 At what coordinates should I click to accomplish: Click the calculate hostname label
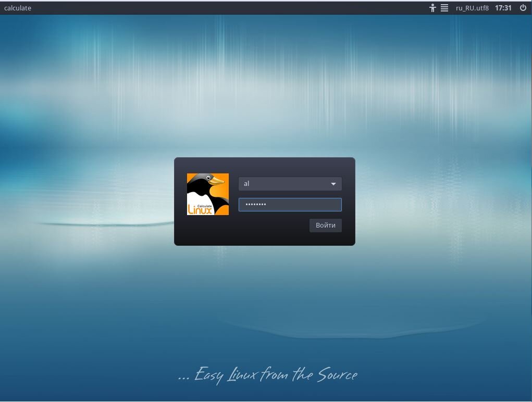coord(17,8)
